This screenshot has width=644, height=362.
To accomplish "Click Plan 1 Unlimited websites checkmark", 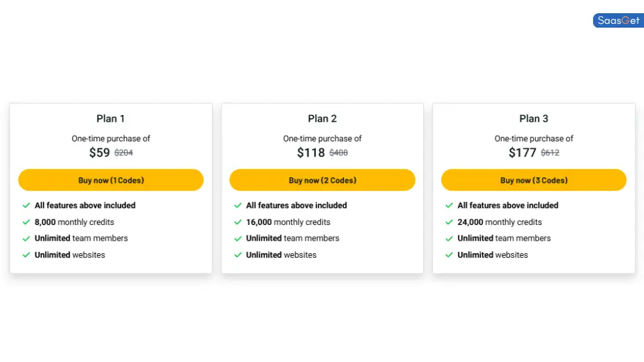I will [26, 255].
